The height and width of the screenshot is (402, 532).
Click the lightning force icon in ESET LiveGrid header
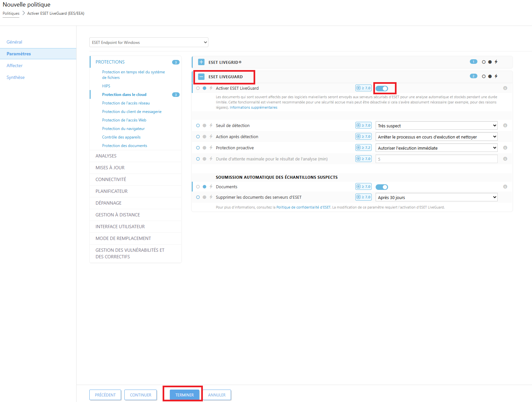(x=496, y=62)
